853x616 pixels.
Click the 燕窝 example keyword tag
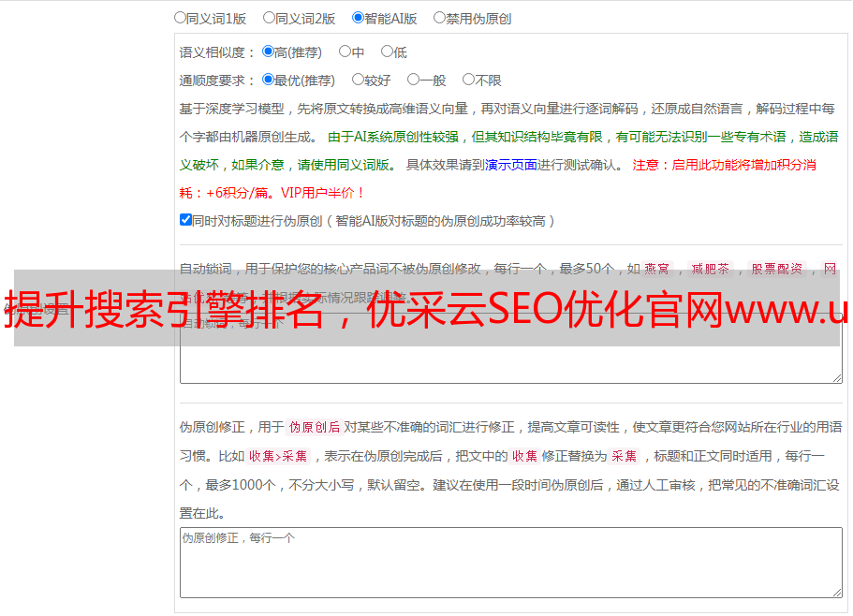(656, 269)
